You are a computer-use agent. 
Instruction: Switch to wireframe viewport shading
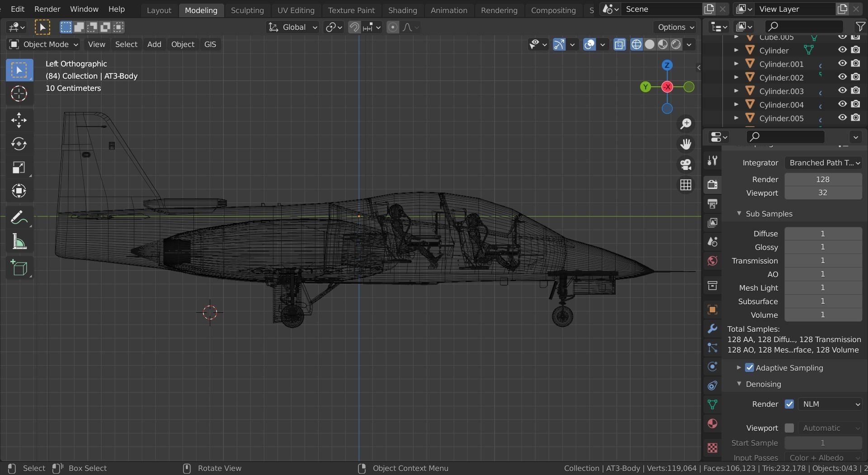coord(637,44)
